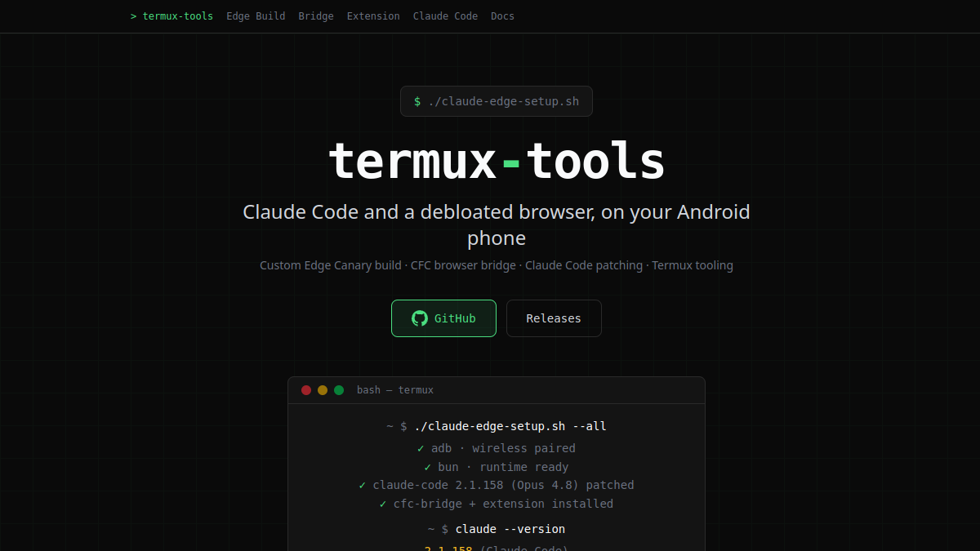
Task: Click 'adb · wireless paired' output line
Action: point(497,448)
